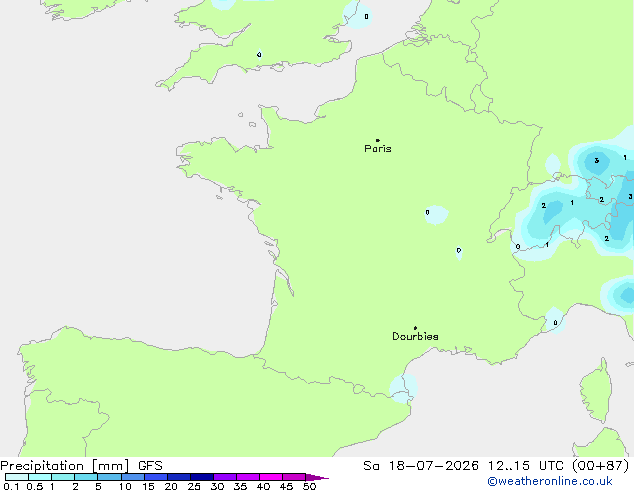Click the '20' legend scale value
This screenshot has width=634, height=490.
click(x=171, y=486)
